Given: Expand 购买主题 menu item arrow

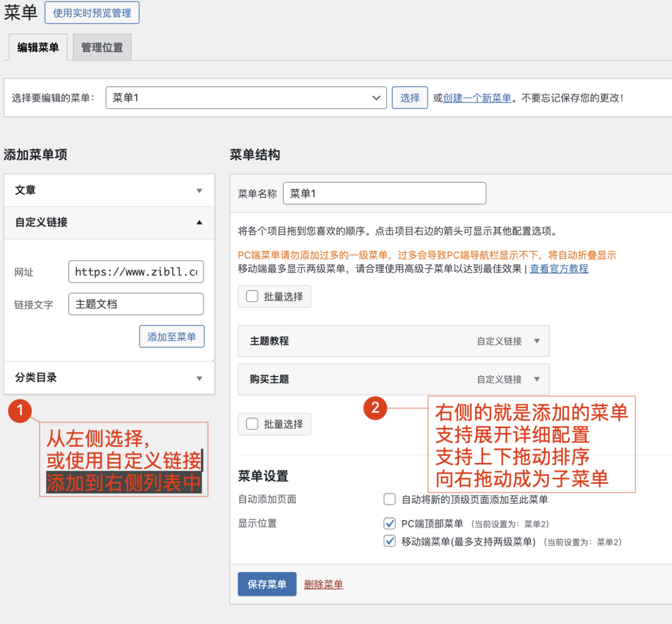Looking at the screenshot, I should pyautogui.click(x=537, y=379).
